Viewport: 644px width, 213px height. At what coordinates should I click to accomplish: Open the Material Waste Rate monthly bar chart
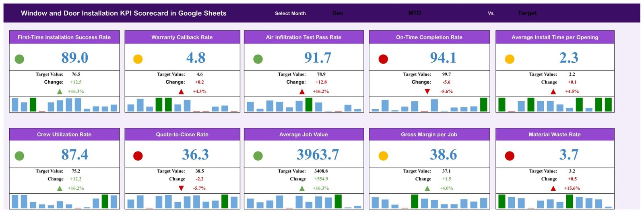(555, 201)
